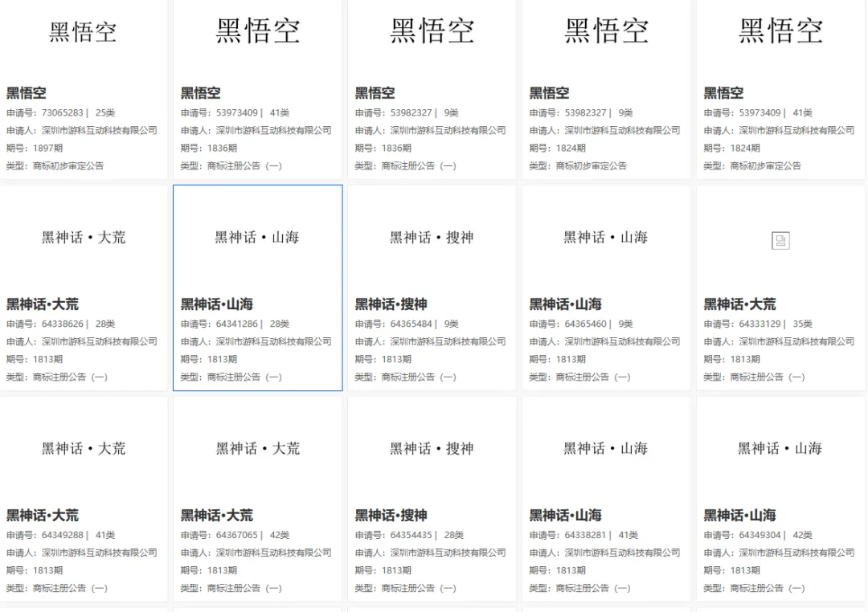Open the 黑悟空 title of the 25类 card
868x612 pixels.
pyautogui.click(x=26, y=93)
